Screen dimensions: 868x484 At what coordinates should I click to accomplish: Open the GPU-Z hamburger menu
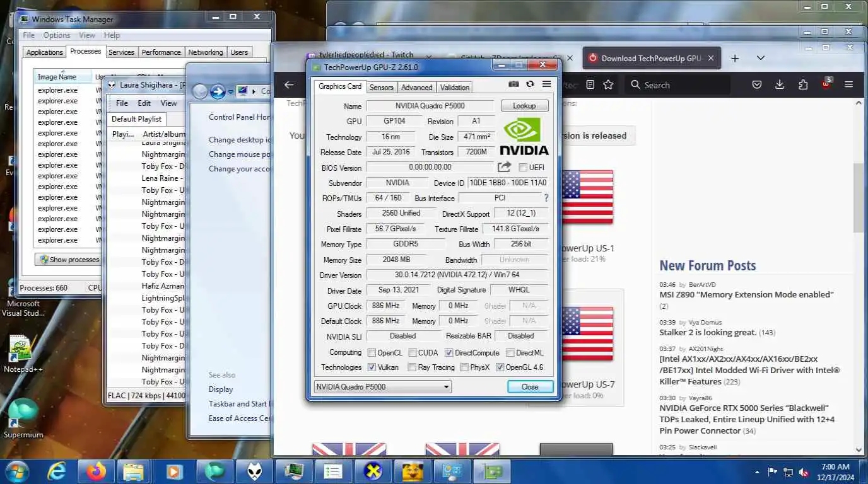pos(546,84)
